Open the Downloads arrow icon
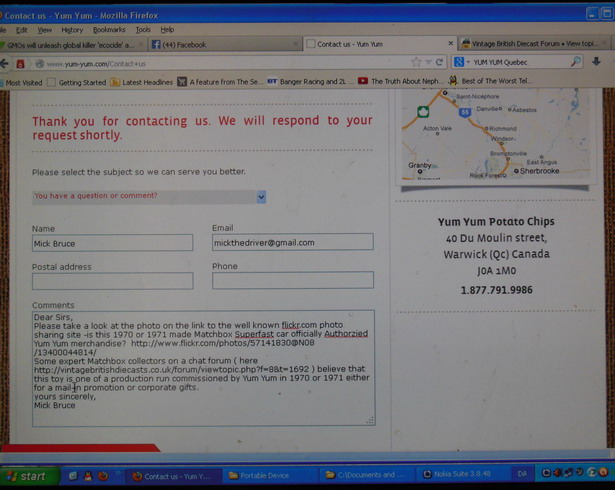Screen dimensions: 615x490 [x=596, y=61]
